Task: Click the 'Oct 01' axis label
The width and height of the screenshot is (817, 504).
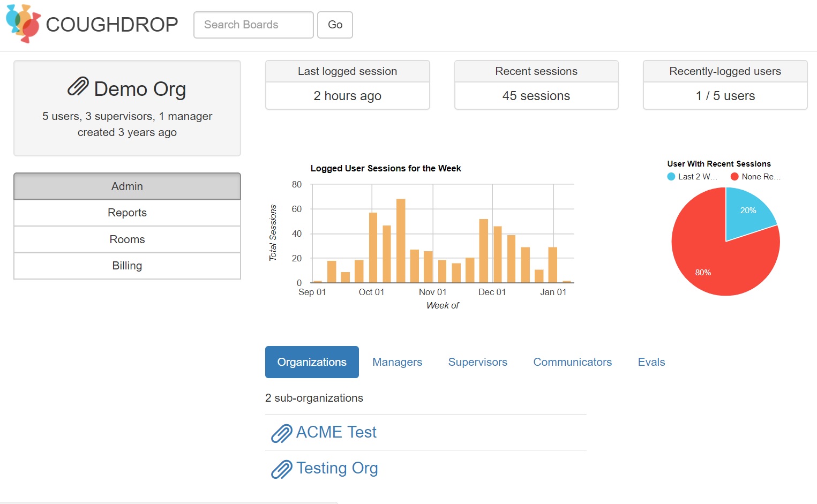Action: click(x=371, y=292)
